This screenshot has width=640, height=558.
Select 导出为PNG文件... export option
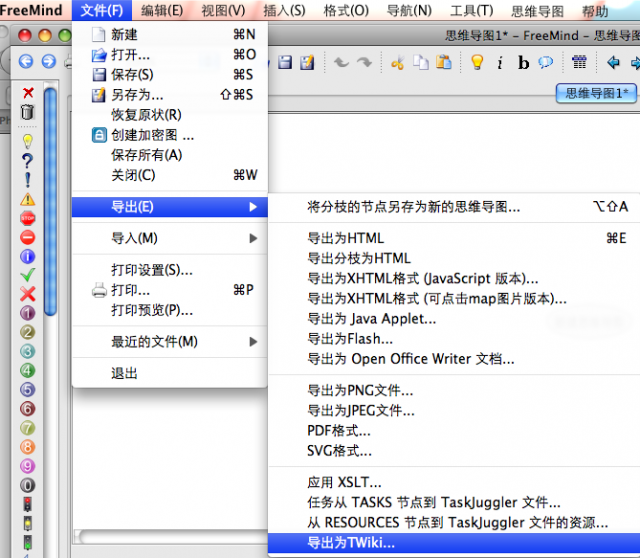coord(454,391)
